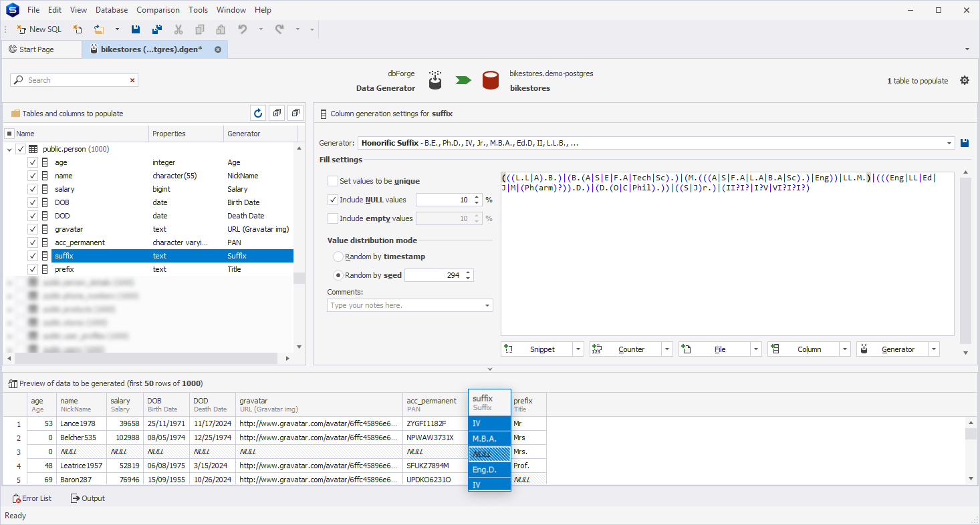Click the Refresh tables icon
This screenshot has width=980, height=525.
258,114
